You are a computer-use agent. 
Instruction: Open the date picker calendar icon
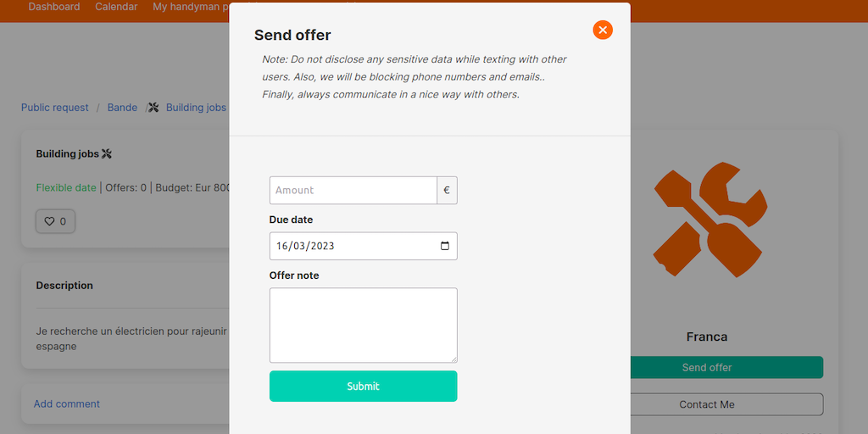click(x=446, y=246)
